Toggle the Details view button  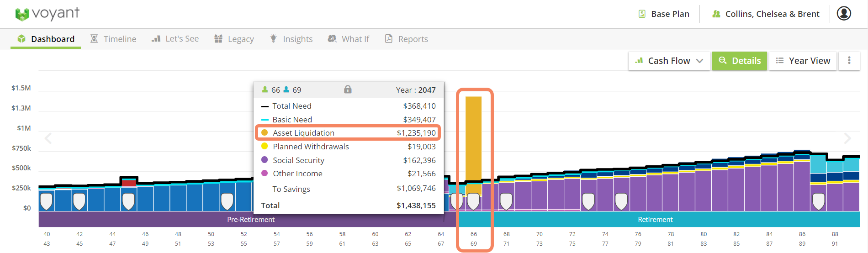pos(740,61)
